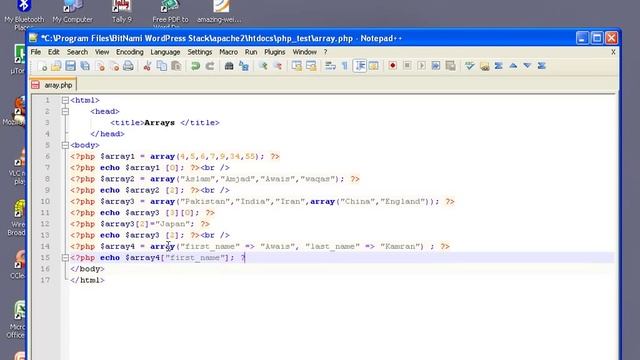Open user defined language dialog icon
The image size is (640, 360).
point(373,66)
